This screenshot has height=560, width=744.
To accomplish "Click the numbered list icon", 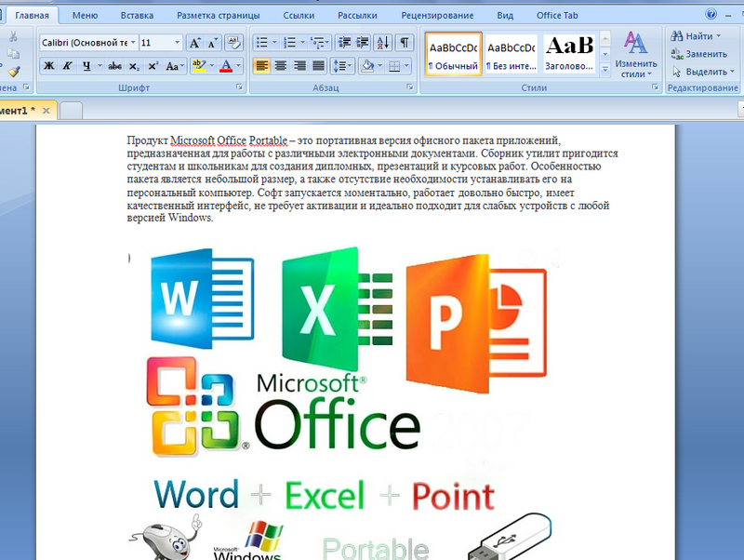I will click(289, 43).
